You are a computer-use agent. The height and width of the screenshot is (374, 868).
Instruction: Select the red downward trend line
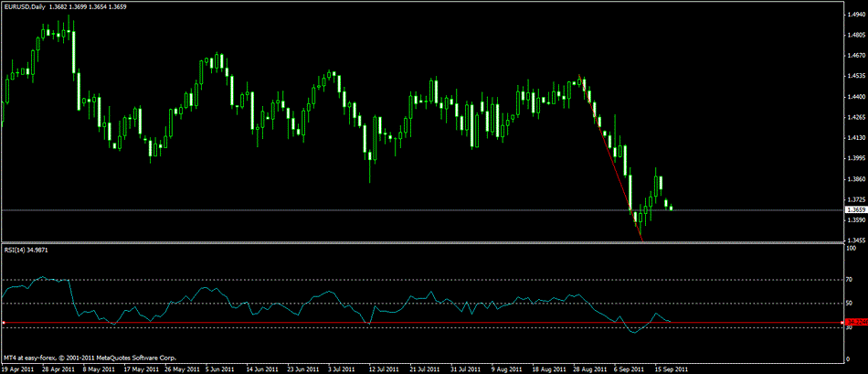click(612, 161)
